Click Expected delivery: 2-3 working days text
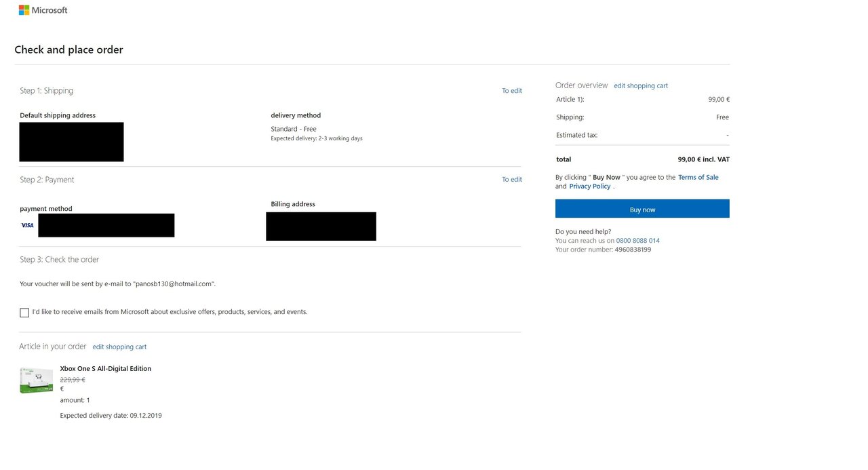This screenshot has width=868, height=470. pyautogui.click(x=317, y=138)
